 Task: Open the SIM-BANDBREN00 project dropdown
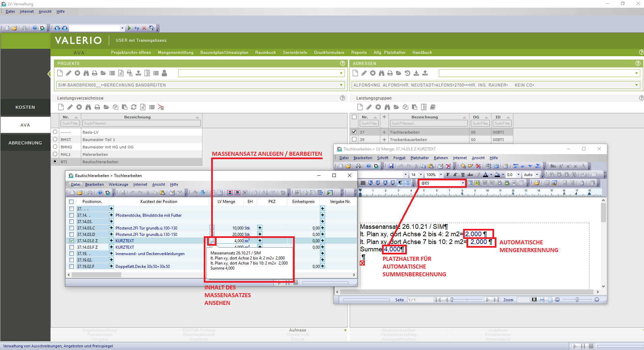point(341,85)
